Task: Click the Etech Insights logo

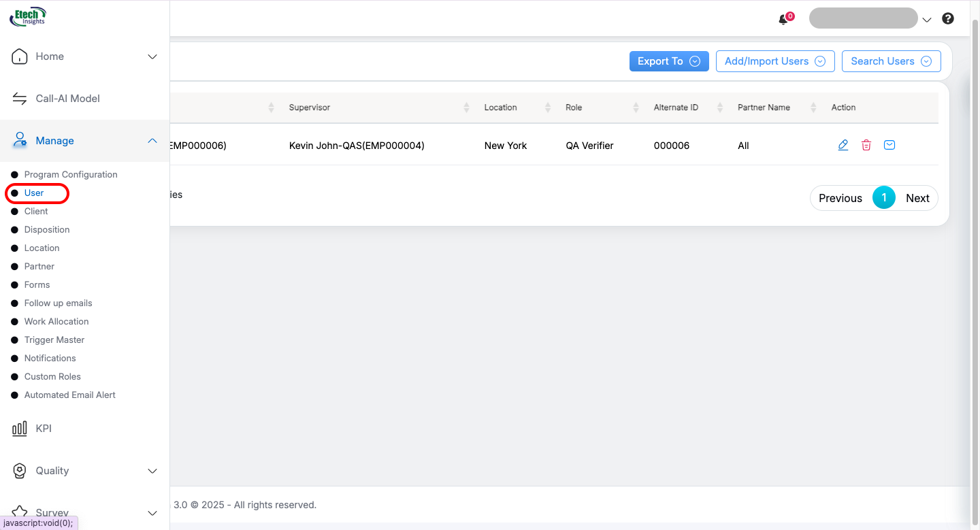Action: pyautogui.click(x=28, y=16)
